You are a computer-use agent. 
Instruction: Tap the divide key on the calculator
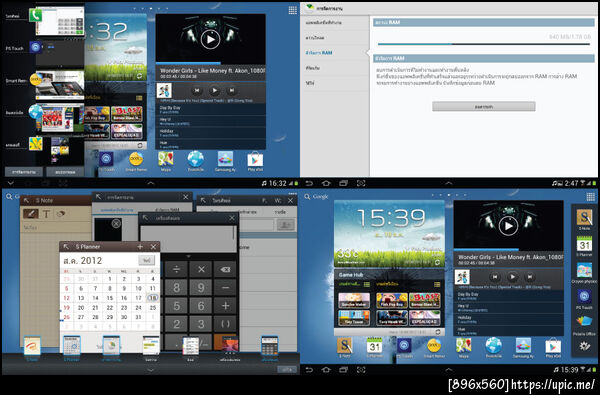click(x=176, y=269)
